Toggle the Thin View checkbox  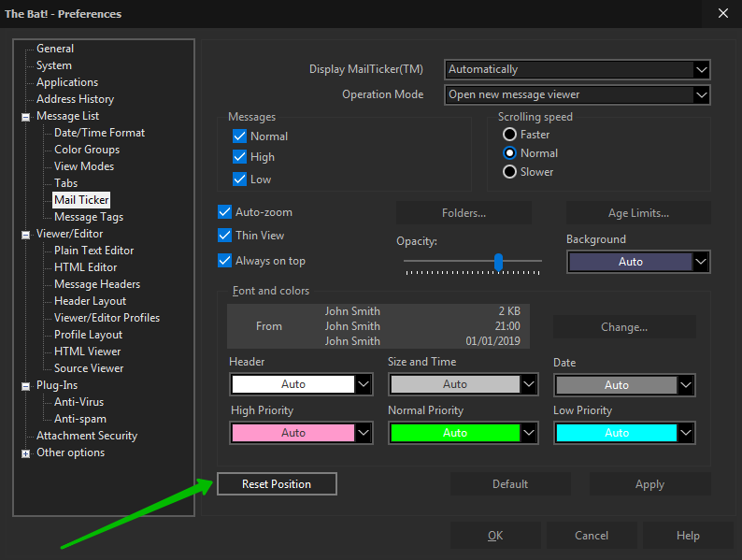pos(224,236)
